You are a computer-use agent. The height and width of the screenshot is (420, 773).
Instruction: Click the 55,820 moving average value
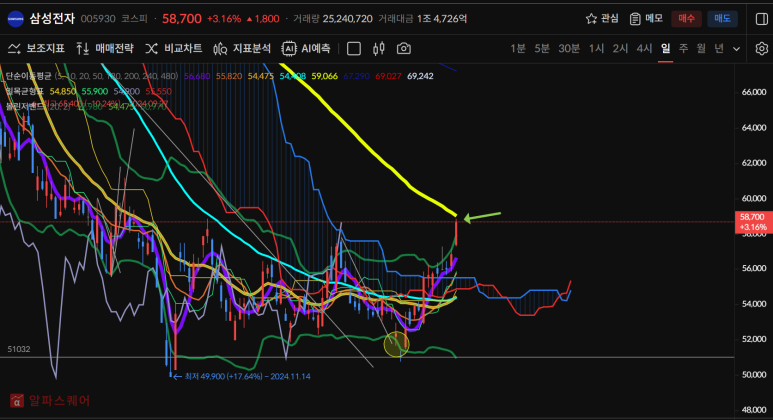click(x=229, y=76)
